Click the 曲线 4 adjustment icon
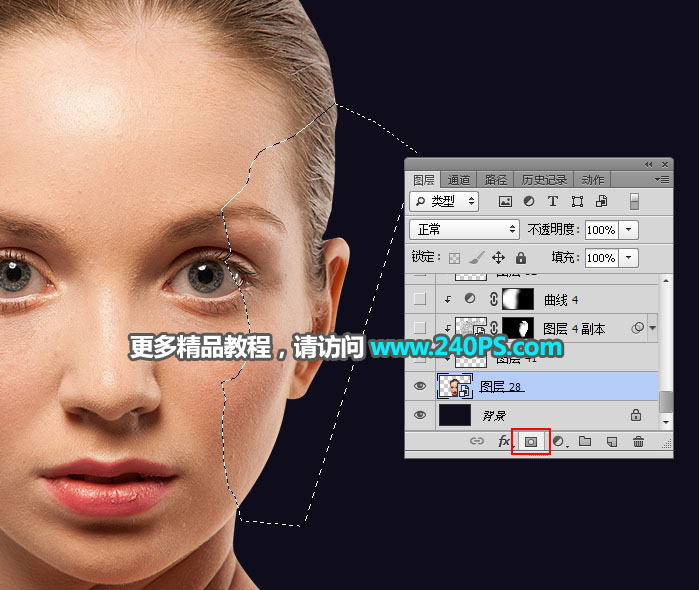 point(470,299)
